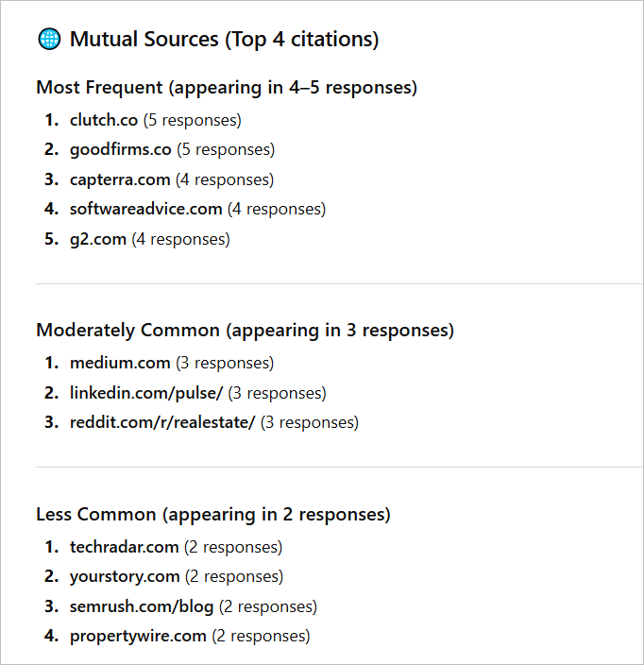
Task: Click the Moderately Common section heading
Action: coord(245,331)
